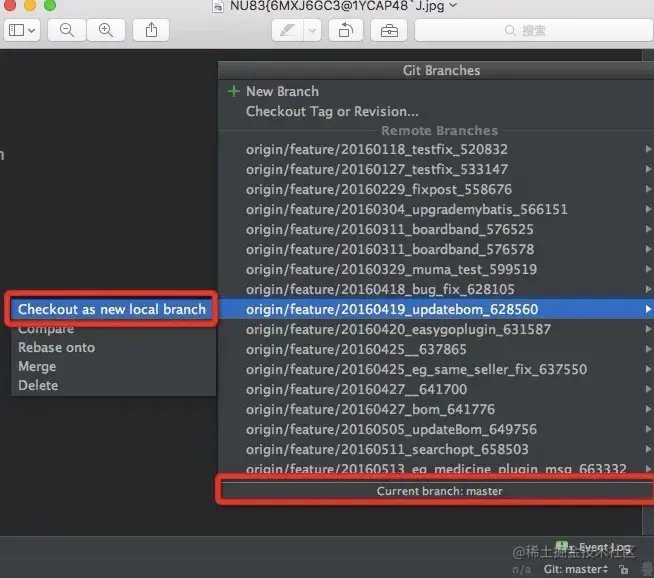Open the highlight tool dropdown arrow
The width and height of the screenshot is (654, 578).
(312, 30)
